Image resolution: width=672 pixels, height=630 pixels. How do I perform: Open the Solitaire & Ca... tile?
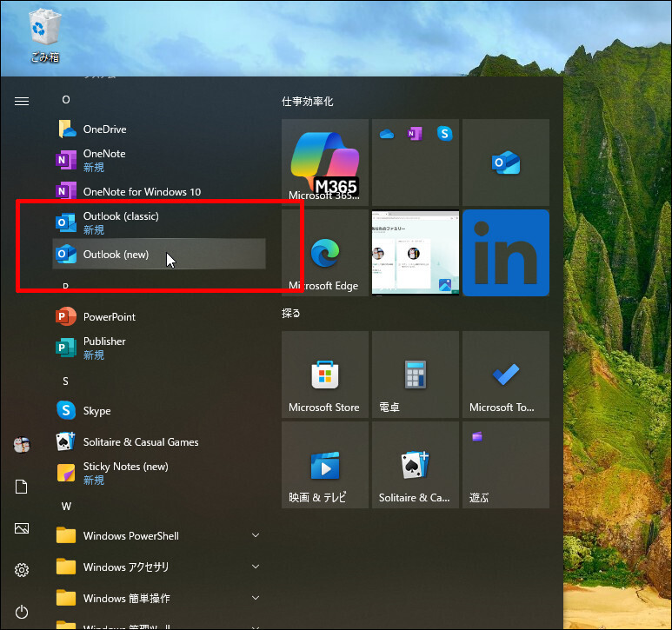[x=416, y=465]
